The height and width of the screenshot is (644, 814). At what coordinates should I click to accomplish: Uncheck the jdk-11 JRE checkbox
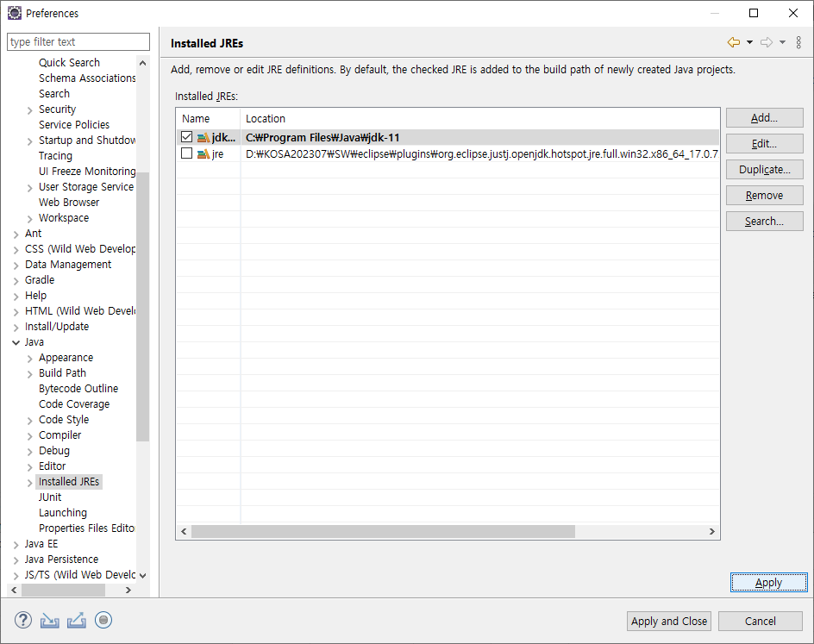186,137
